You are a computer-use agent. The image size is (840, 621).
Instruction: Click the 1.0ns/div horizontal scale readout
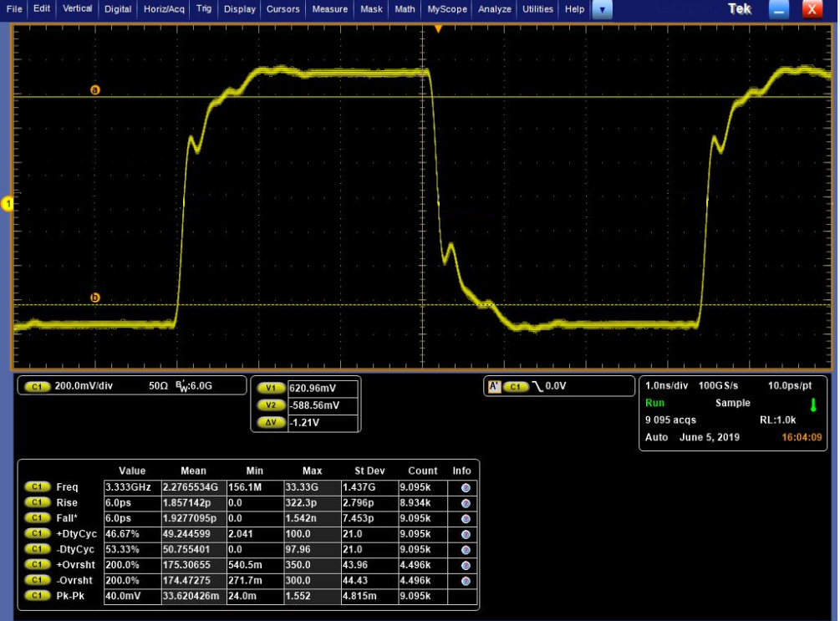point(667,386)
